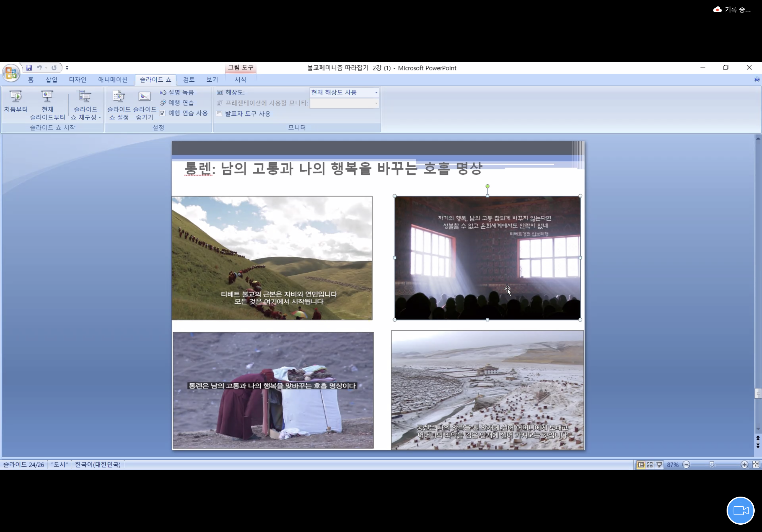Open slide show setup (슬라이드 쇼 설정)
The width and height of the screenshot is (762, 532).
(118, 105)
